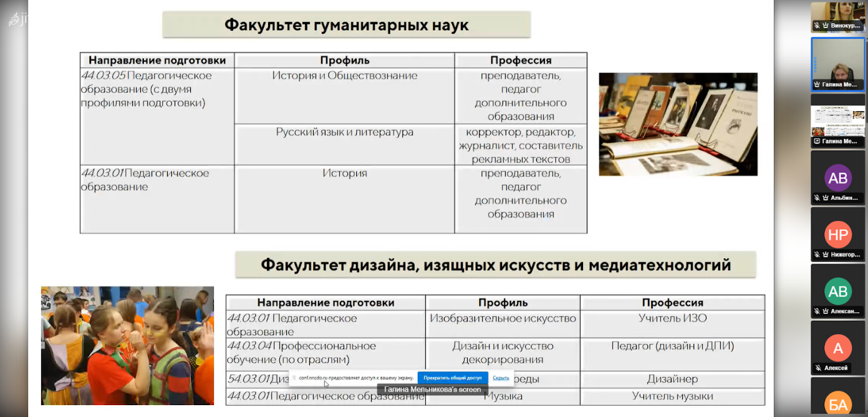Select the HP avatar of Нижегор

coord(838,235)
